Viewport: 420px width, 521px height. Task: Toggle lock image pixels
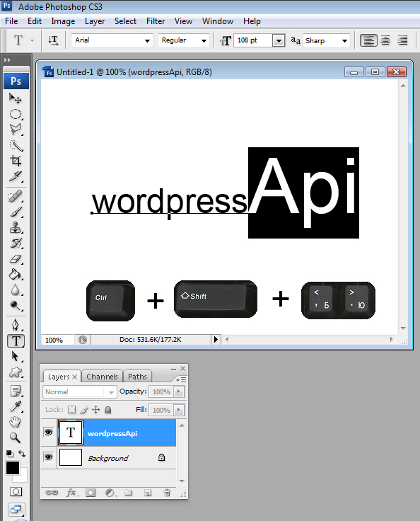pos(84,410)
